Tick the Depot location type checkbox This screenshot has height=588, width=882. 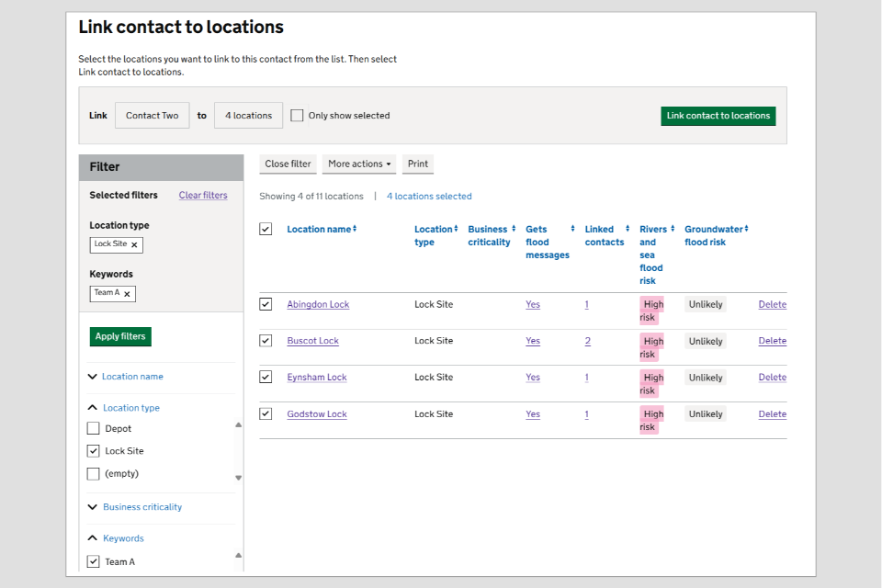pyautogui.click(x=93, y=428)
